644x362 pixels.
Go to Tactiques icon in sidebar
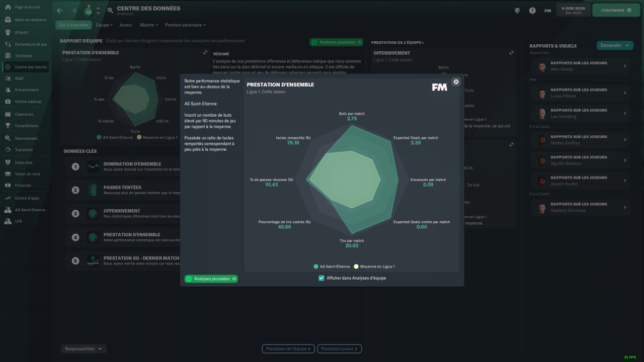[8, 56]
